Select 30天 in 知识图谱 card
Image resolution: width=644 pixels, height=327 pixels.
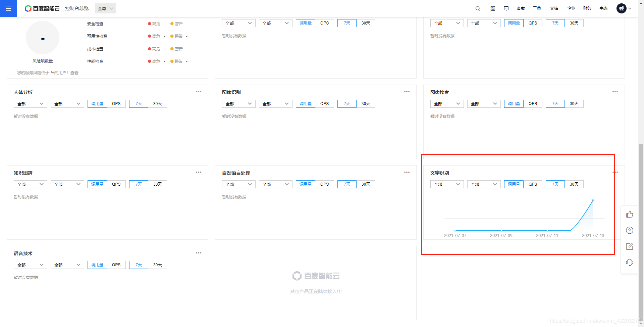(x=158, y=184)
